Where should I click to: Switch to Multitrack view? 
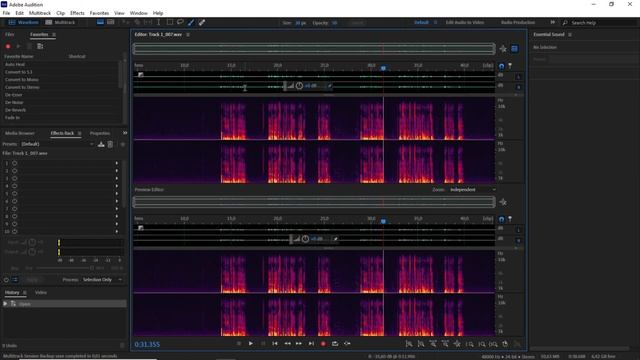(x=60, y=22)
